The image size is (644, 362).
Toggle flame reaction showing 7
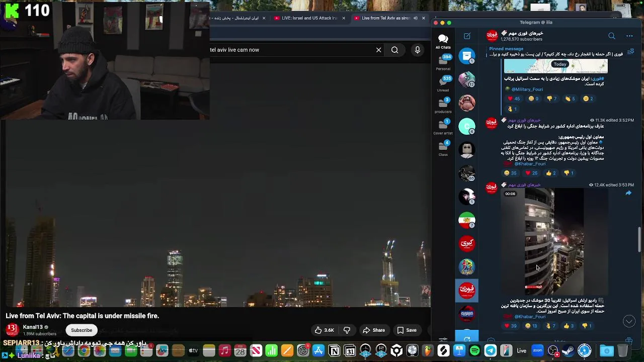(550, 326)
